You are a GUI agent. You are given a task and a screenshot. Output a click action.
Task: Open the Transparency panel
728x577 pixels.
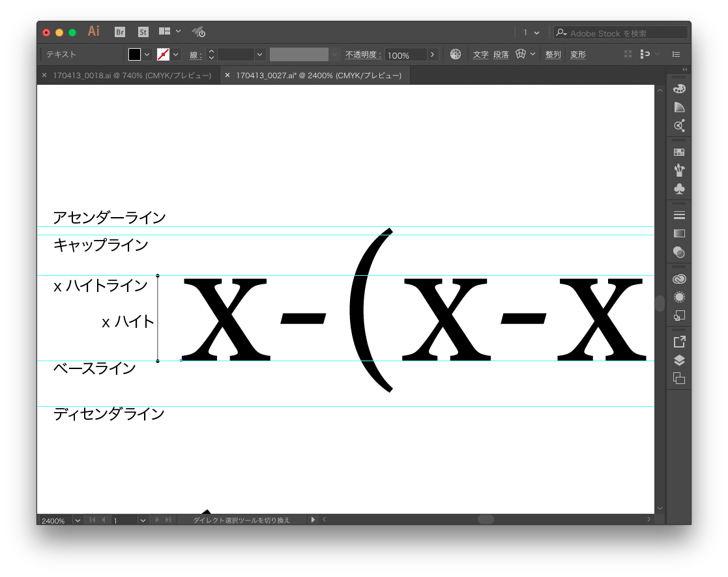click(x=678, y=252)
